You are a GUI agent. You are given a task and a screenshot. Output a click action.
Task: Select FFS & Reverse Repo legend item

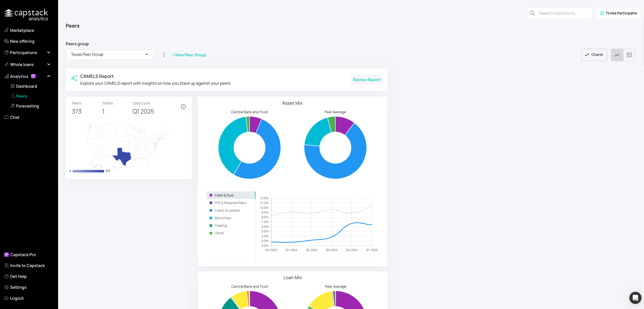pos(231,203)
